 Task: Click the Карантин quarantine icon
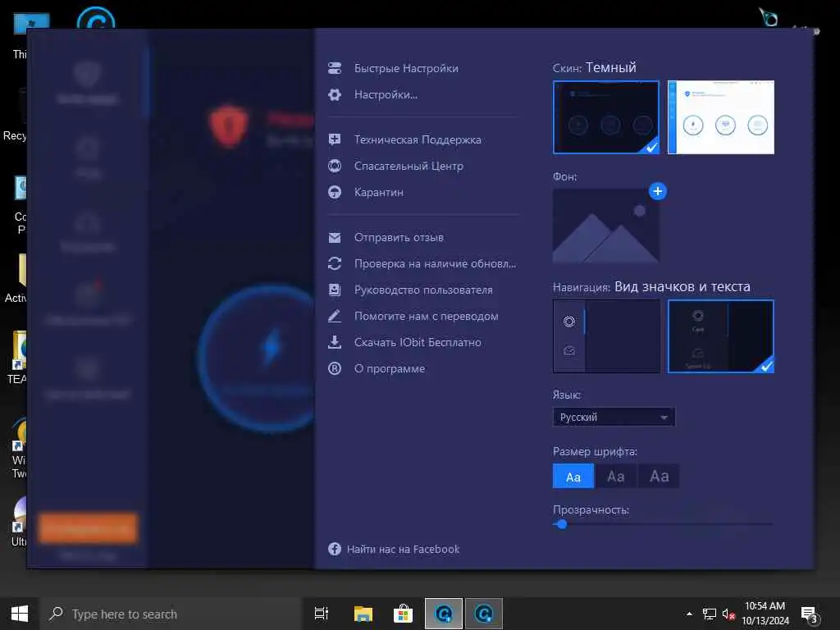[335, 192]
